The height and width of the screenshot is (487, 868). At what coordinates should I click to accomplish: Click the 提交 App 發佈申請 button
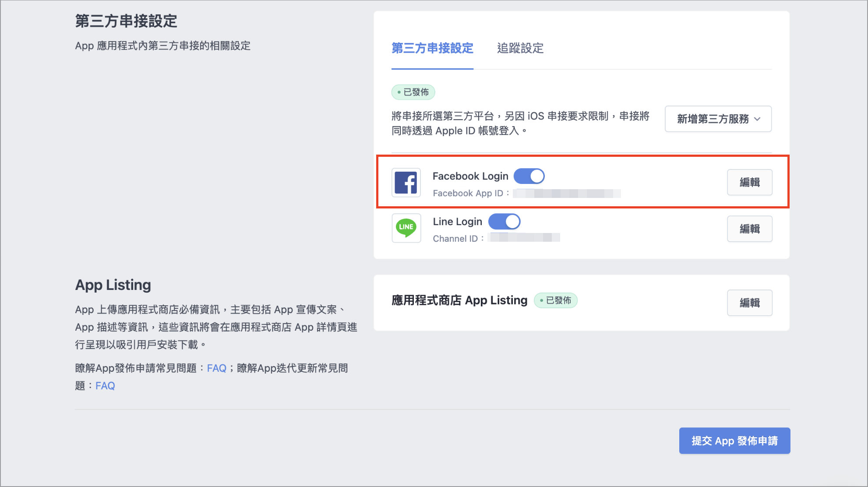click(x=734, y=441)
